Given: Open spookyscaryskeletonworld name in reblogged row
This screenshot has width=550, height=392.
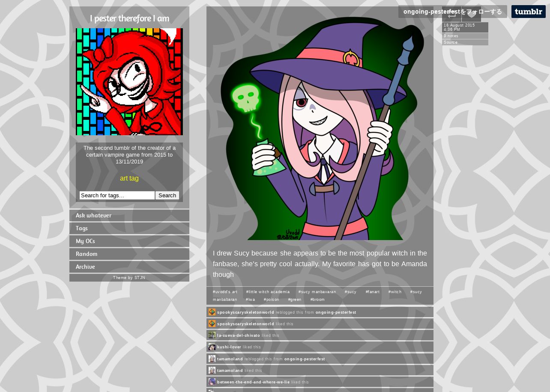Looking at the screenshot, I should 245,312.
